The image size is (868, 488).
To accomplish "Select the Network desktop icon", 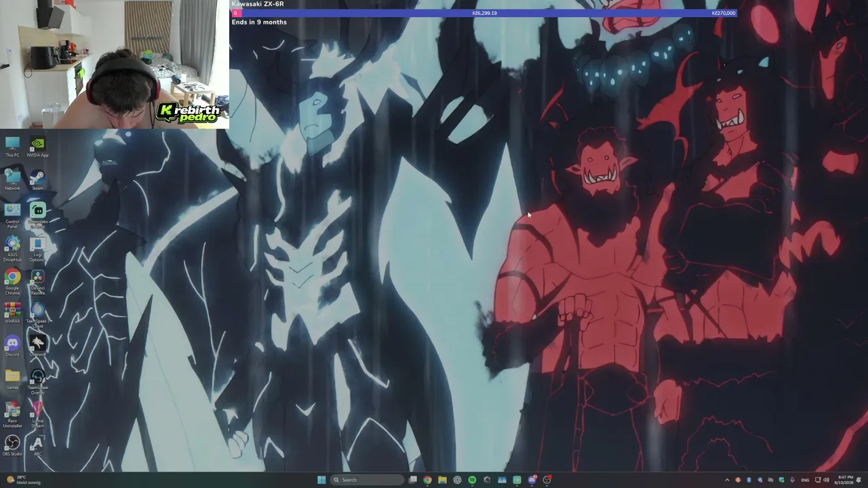I will [x=12, y=180].
